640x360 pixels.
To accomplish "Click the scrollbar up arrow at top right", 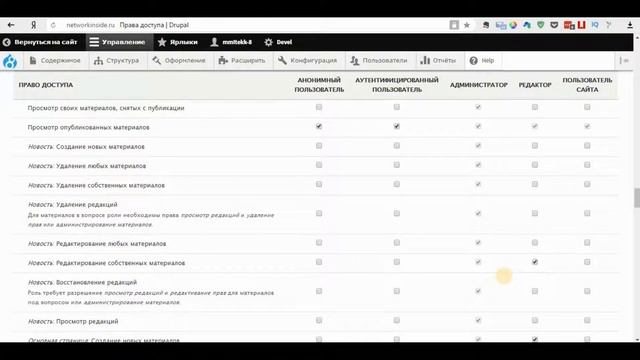I will (x=637, y=38).
